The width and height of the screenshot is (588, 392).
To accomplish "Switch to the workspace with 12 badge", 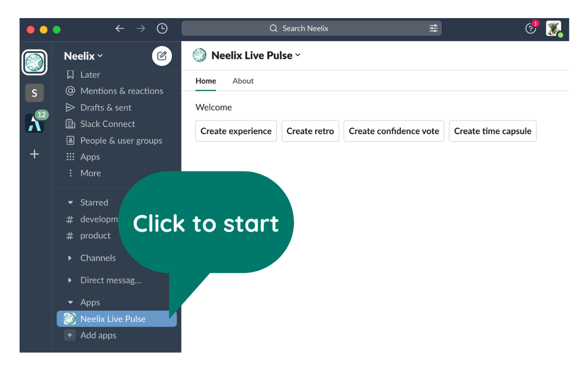I will [x=34, y=123].
